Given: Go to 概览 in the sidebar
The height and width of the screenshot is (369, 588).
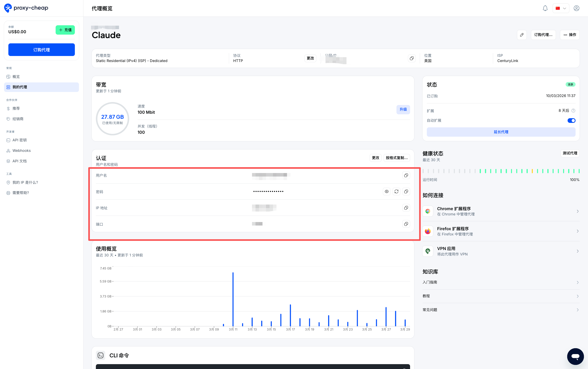Looking at the screenshot, I should click(16, 77).
